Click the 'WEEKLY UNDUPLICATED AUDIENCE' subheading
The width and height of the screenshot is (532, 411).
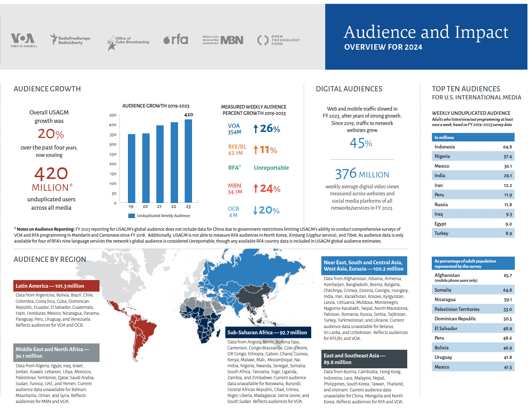[471, 113]
